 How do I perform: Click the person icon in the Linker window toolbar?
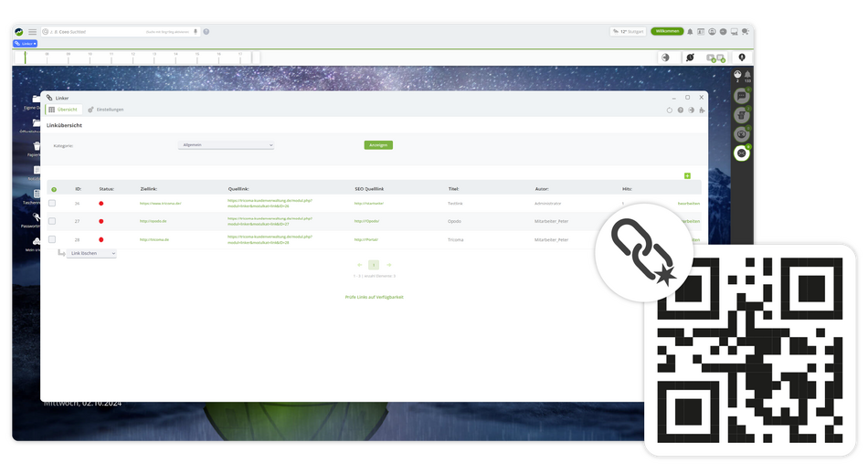(702, 111)
